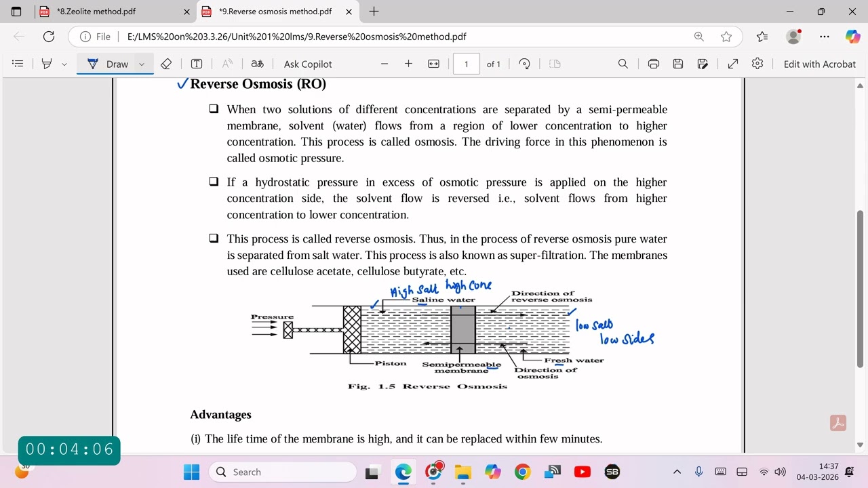Zoom in with the plus button
The height and width of the screenshot is (488, 868).
[408, 64]
